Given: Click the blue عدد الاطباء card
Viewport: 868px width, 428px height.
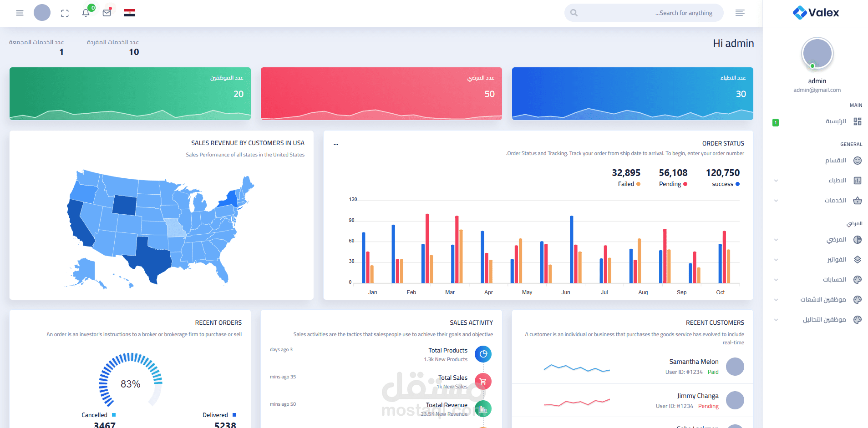Looking at the screenshot, I should coord(633,94).
